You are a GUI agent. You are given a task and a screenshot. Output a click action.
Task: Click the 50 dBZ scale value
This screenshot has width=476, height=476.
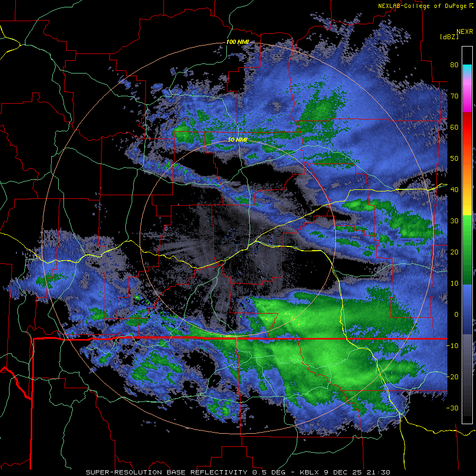(x=454, y=159)
